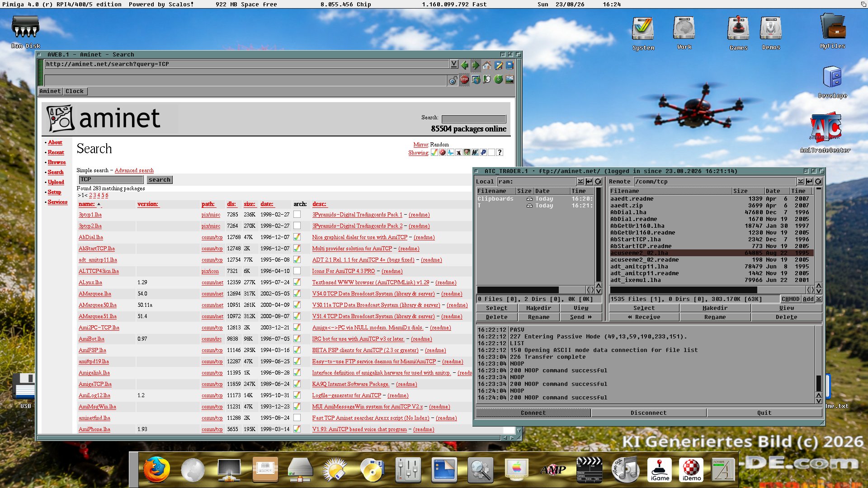Go to parent directory in Remote pane
Image resolution: width=868 pixels, height=488 pixels.
tap(809, 182)
